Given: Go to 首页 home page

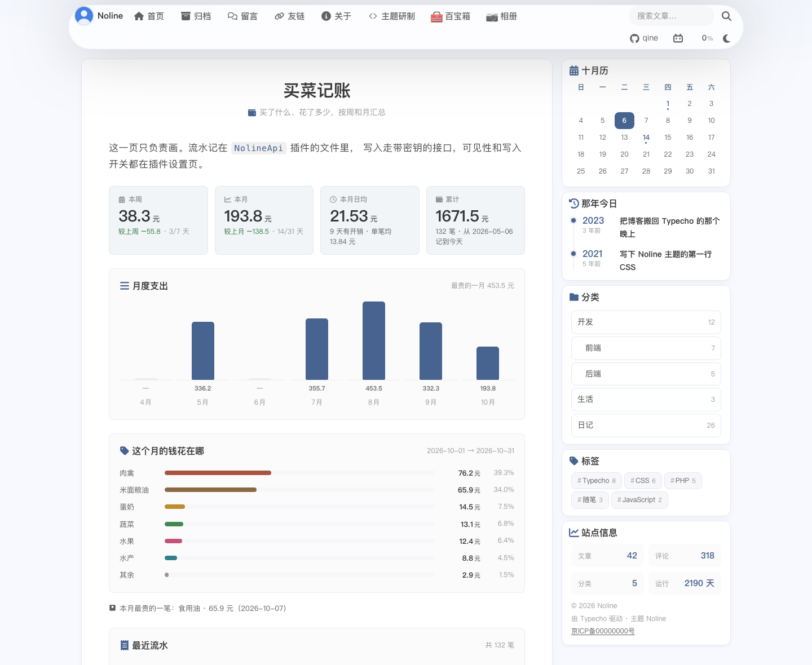Looking at the screenshot, I should click(x=149, y=16).
